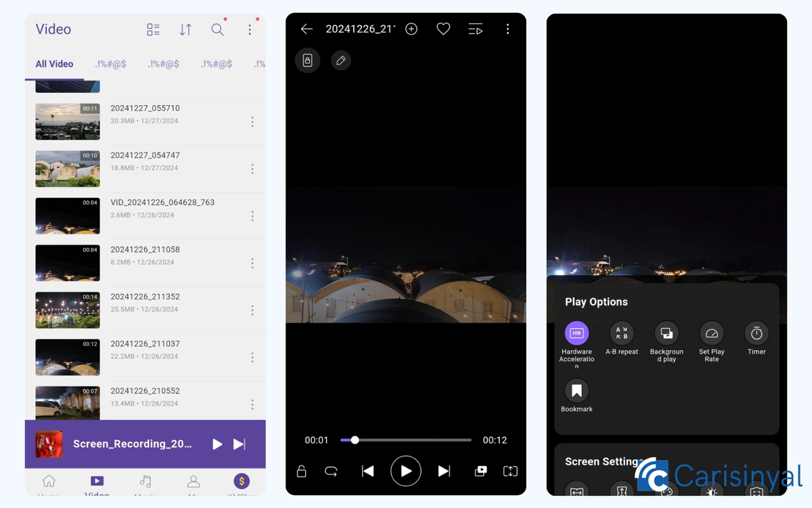This screenshot has width=812, height=508.
Task: Click the 20241226_21 video title in player
Action: coord(359,29)
